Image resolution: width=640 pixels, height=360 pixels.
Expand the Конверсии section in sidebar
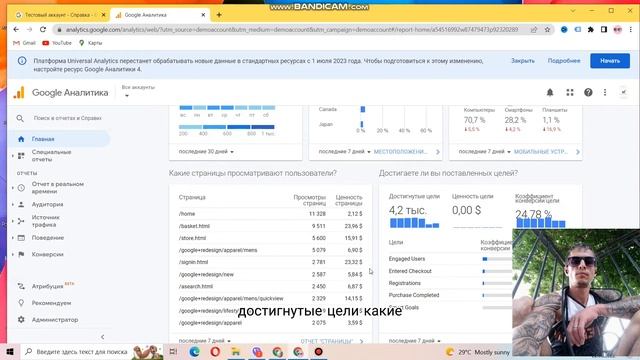point(13,254)
